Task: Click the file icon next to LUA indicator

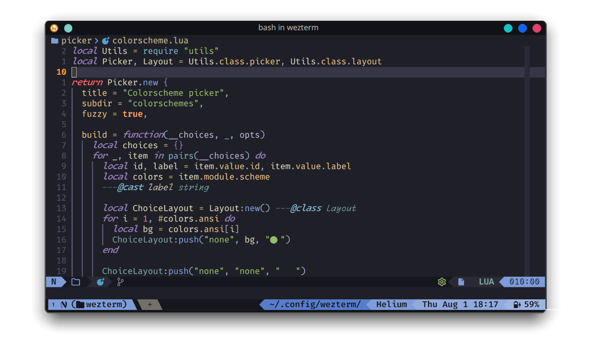Action: 461,282
